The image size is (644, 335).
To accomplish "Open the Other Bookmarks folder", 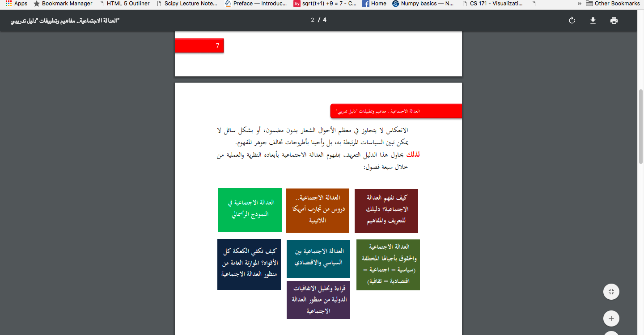I will pos(613,4).
